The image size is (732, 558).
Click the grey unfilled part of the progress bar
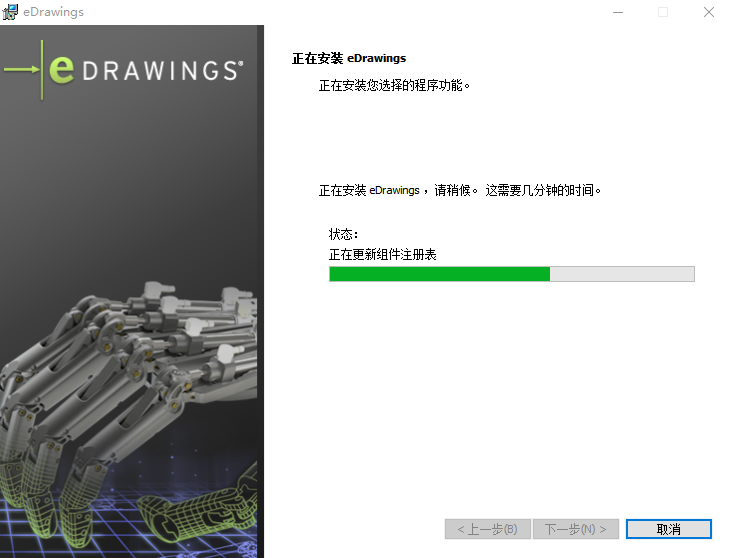click(x=622, y=274)
